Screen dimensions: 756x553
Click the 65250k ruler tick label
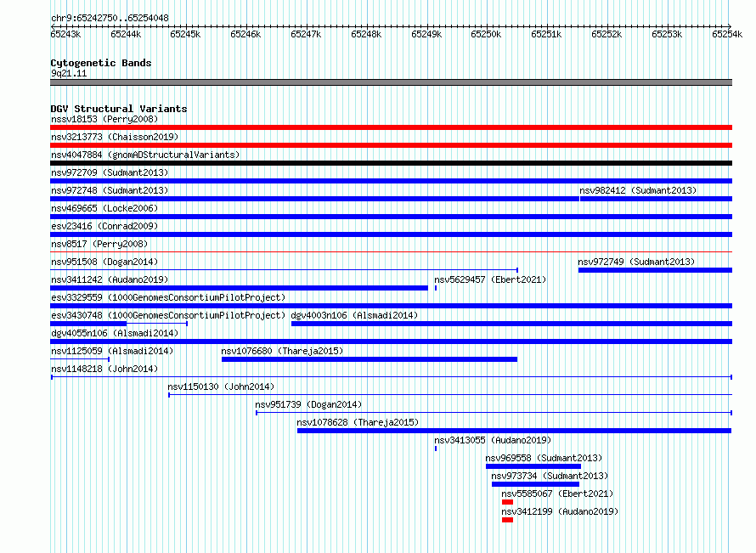pos(486,34)
